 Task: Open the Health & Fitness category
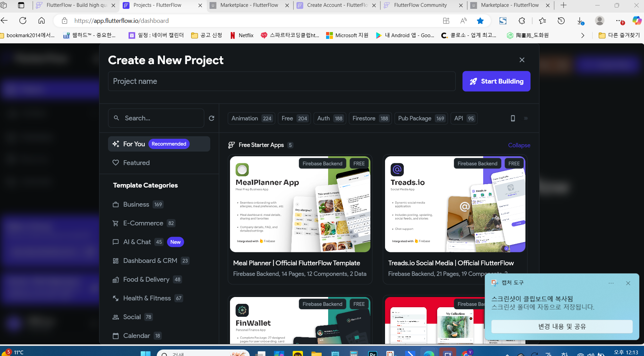click(x=148, y=298)
